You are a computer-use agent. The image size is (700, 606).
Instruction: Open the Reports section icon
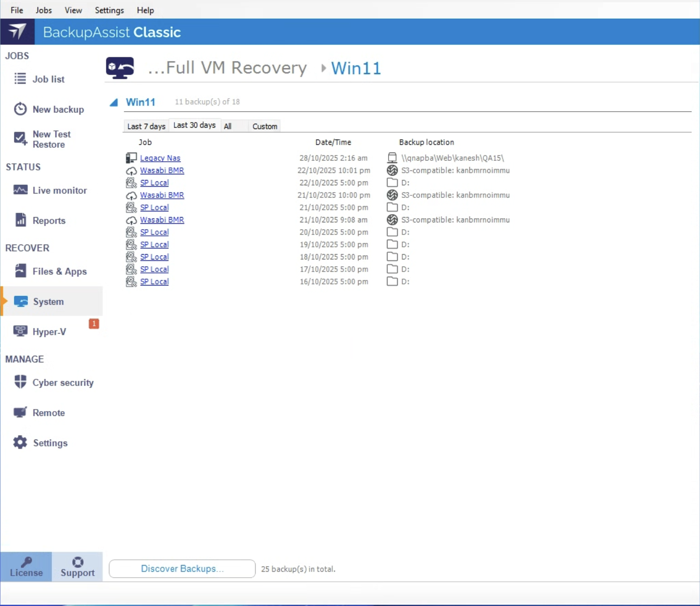click(20, 220)
